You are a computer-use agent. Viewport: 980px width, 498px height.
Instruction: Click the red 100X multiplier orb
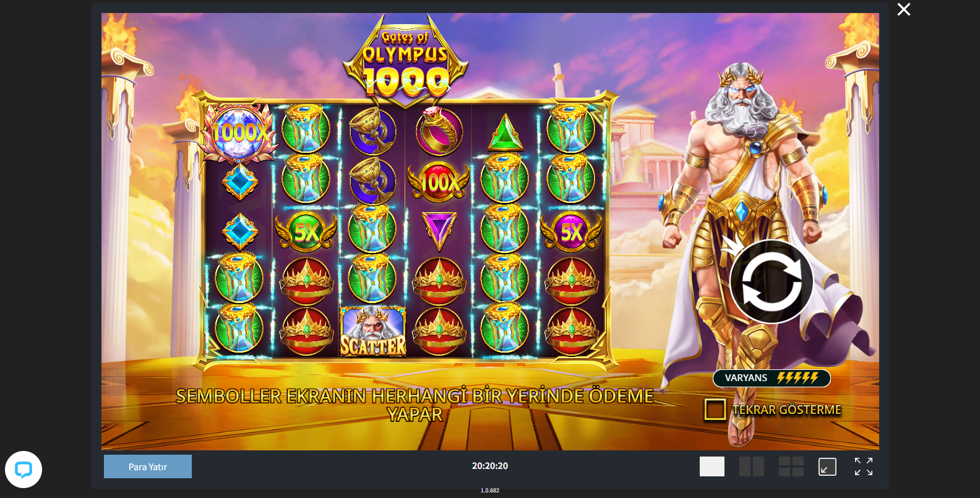tap(439, 182)
